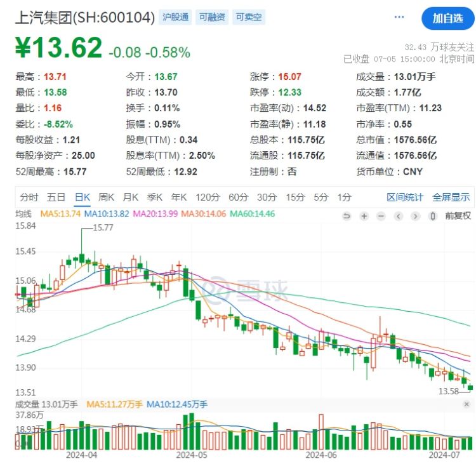Click the MA60:14.46 legend
This screenshot has width=476, height=468.
[252, 214]
